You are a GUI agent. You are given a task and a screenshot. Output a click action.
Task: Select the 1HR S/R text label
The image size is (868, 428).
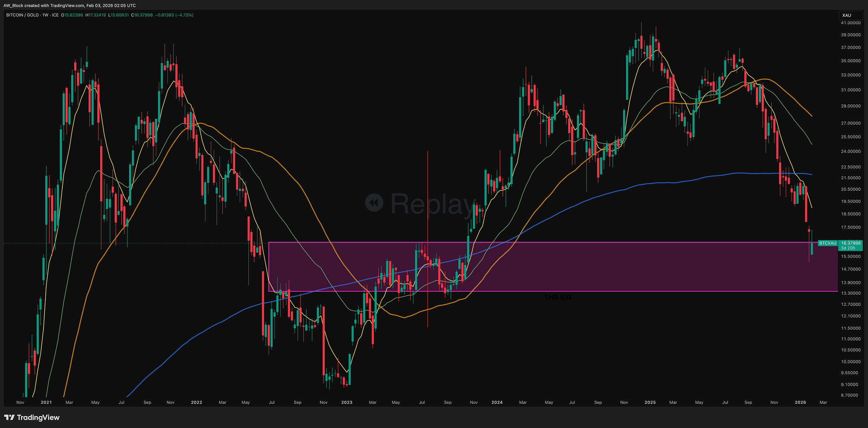[558, 298]
